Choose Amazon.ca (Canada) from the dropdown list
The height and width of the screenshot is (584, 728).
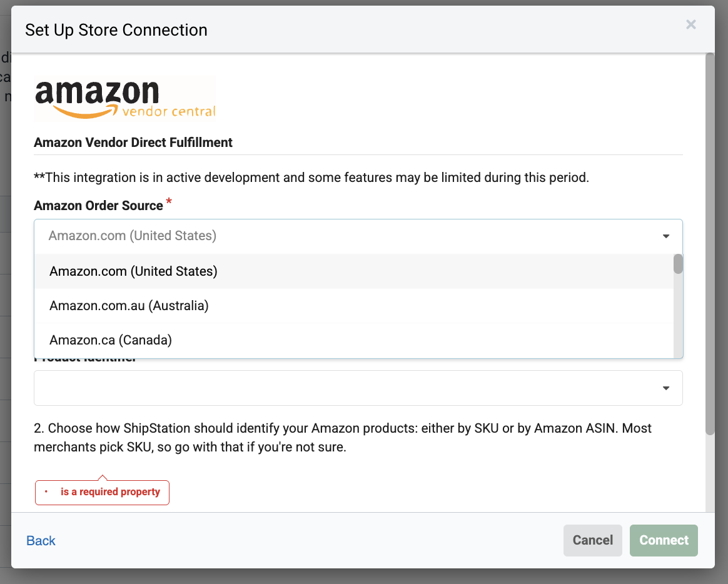110,340
